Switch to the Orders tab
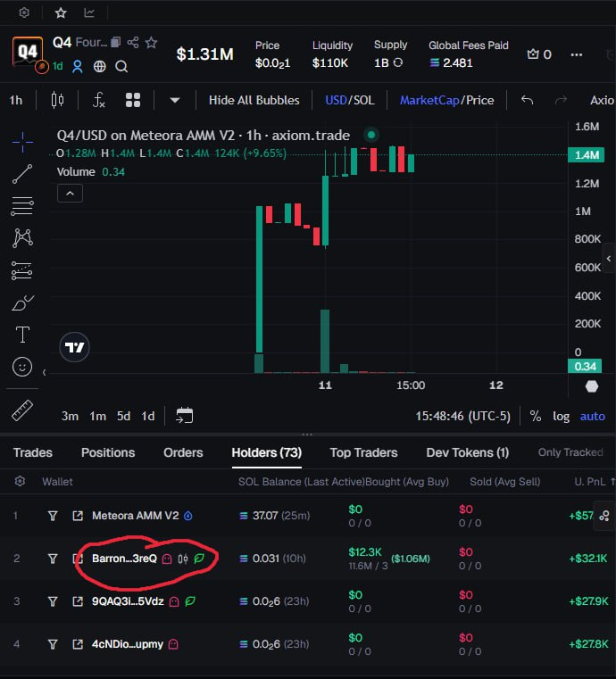The image size is (616, 679). tap(183, 452)
